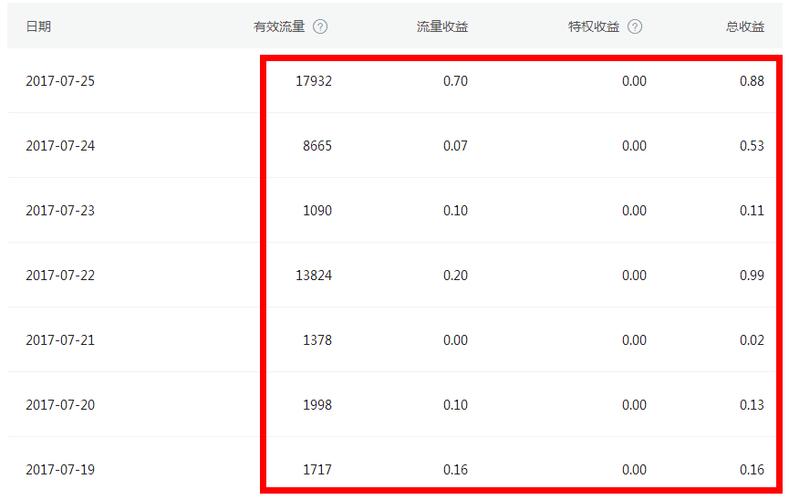Click 0.70 in the 2017-07-25 row

(455, 81)
